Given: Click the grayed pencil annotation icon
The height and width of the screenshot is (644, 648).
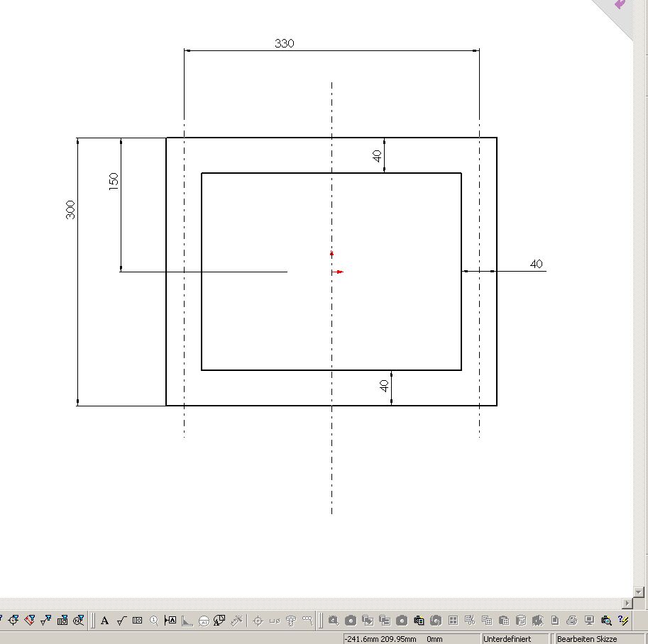Looking at the screenshot, I should pyautogui.click(x=236, y=621).
